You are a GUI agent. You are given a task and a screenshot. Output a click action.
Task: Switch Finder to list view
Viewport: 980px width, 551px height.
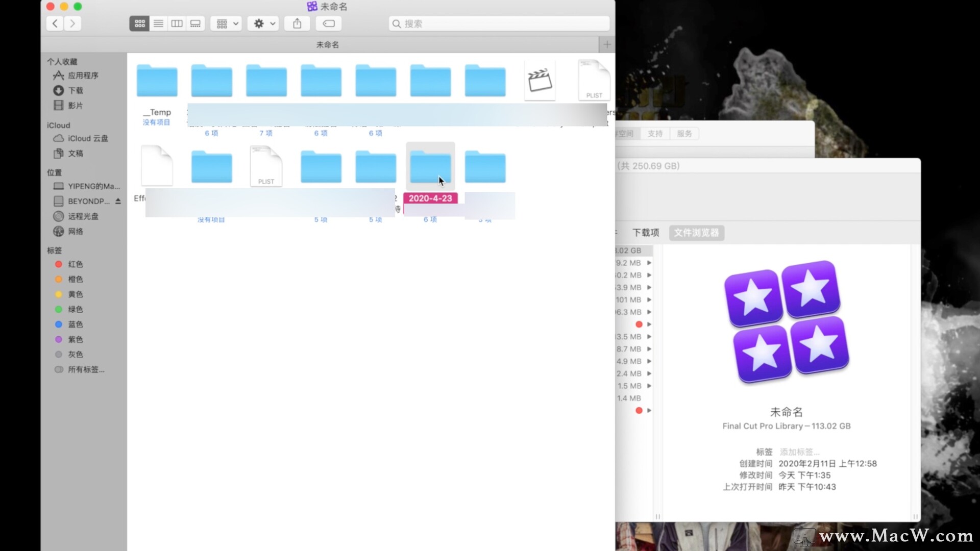point(158,23)
